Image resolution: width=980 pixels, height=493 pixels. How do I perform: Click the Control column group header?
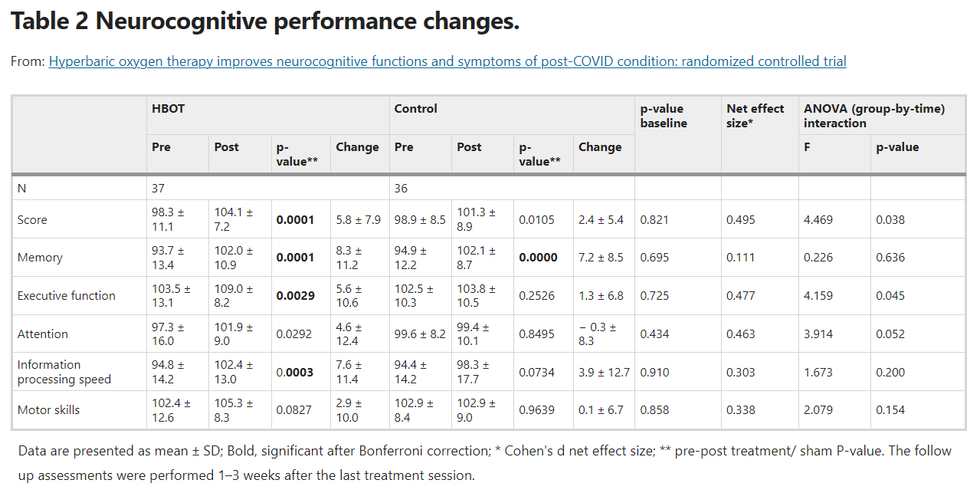pyautogui.click(x=415, y=109)
